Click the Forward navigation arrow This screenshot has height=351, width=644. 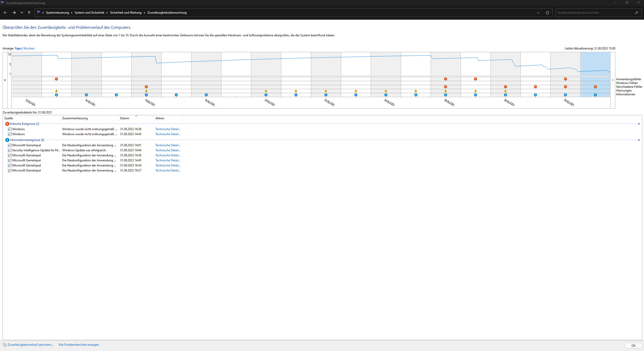(x=14, y=13)
